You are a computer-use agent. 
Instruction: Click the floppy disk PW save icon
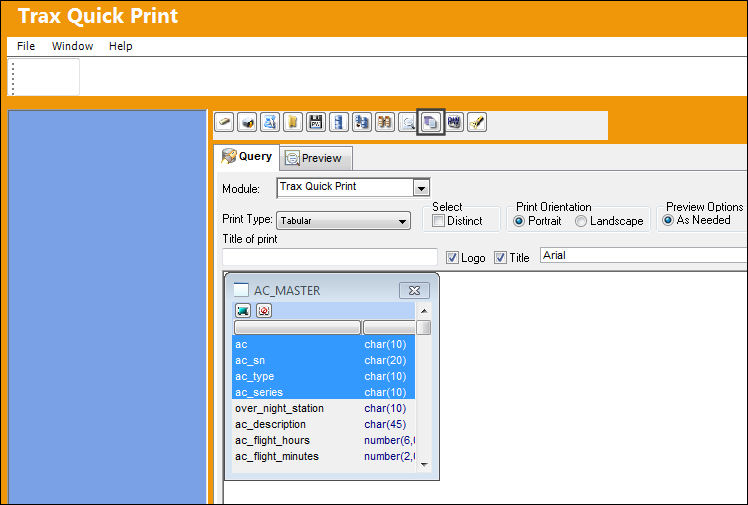316,122
